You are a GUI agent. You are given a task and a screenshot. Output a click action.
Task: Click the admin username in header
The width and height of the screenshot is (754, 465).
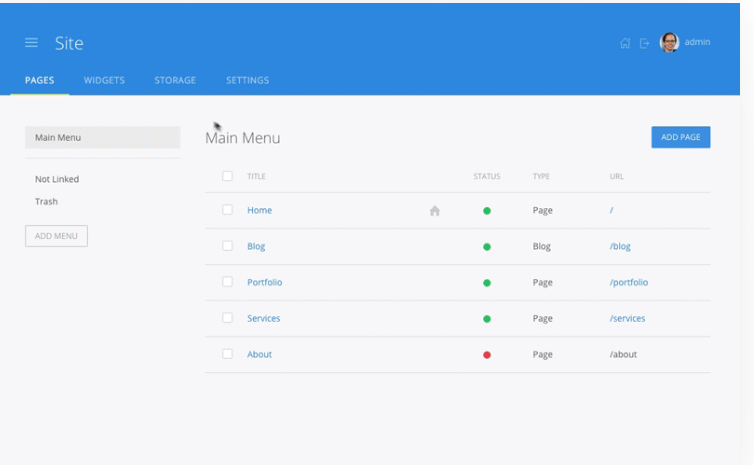click(697, 42)
